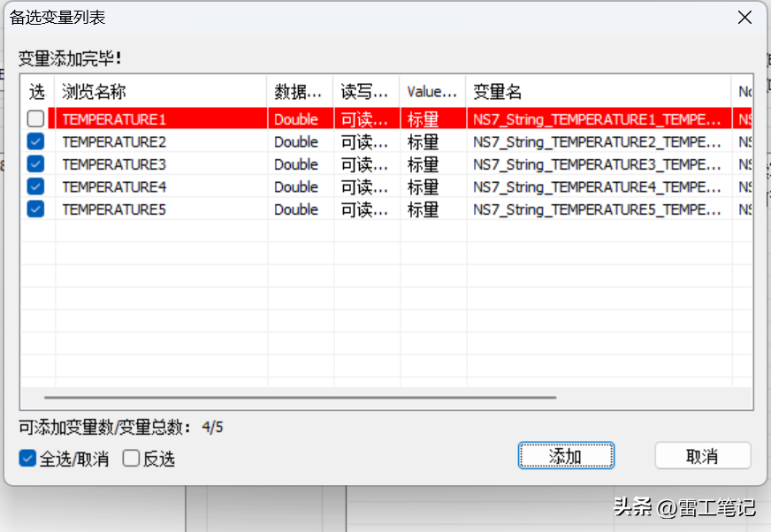Close the 备选变量列表 dialog

745,18
